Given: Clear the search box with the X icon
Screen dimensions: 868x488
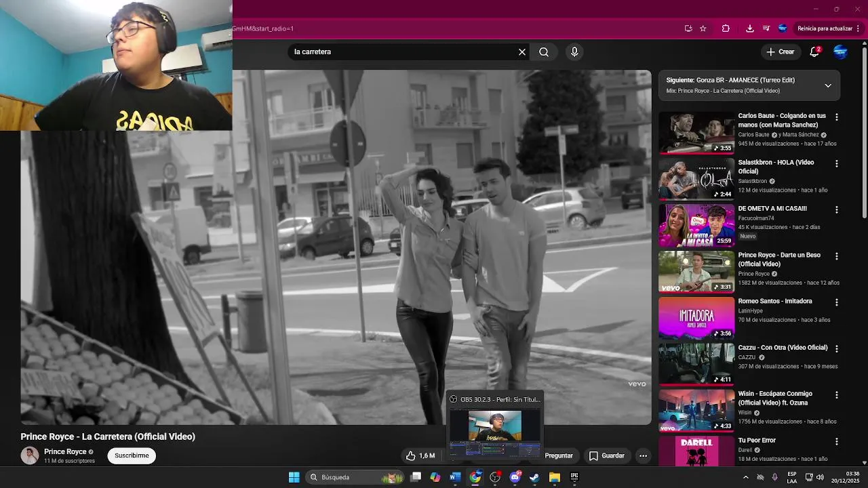Looking at the screenshot, I should tap(522, 52).
